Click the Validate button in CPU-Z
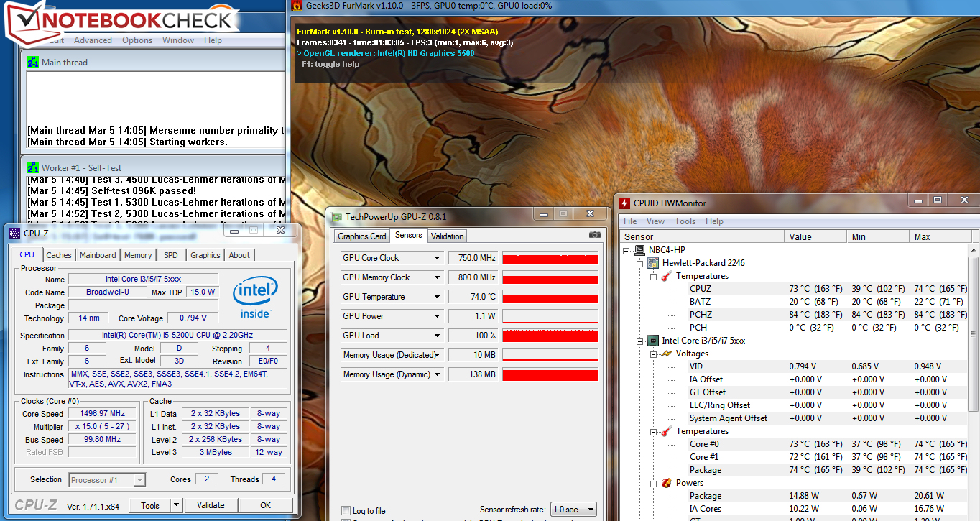Screen dimensions: 980x521 coord(211,505)
